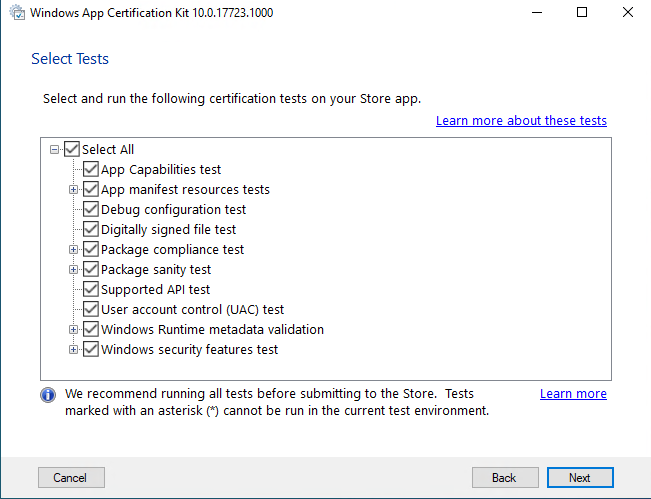The height and width of the screenshot is (499, 651).
Task: Disable the Debug configuration test checkbox
Action: (91, 209)
